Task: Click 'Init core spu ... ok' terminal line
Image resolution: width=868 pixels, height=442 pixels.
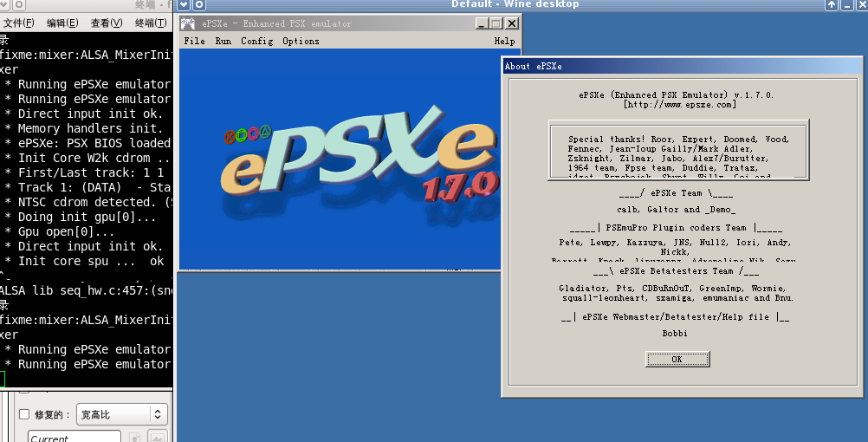Action: coord(84,261)
